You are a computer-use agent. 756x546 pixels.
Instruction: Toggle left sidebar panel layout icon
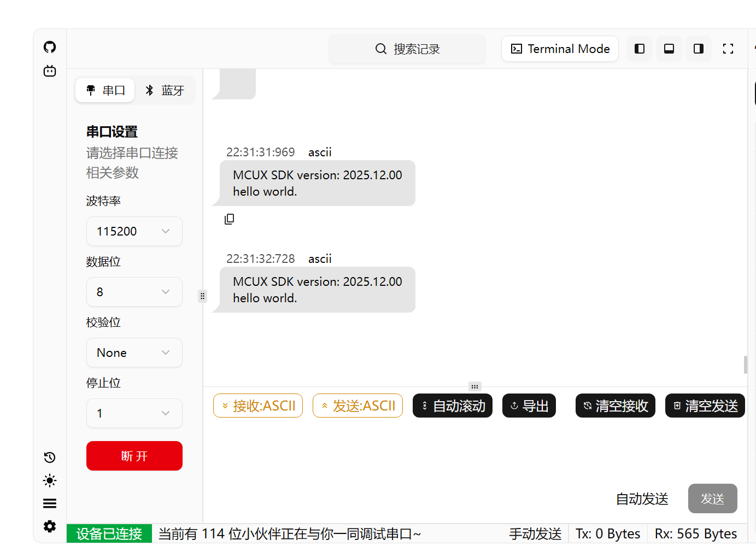[x=640, y=49]
